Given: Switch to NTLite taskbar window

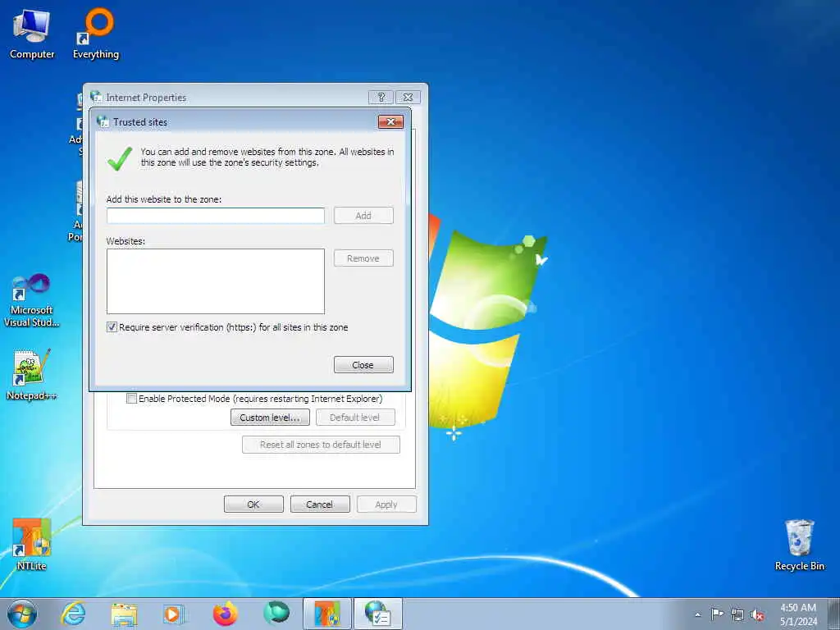Looking at the screenshot, I should point(327,614).
